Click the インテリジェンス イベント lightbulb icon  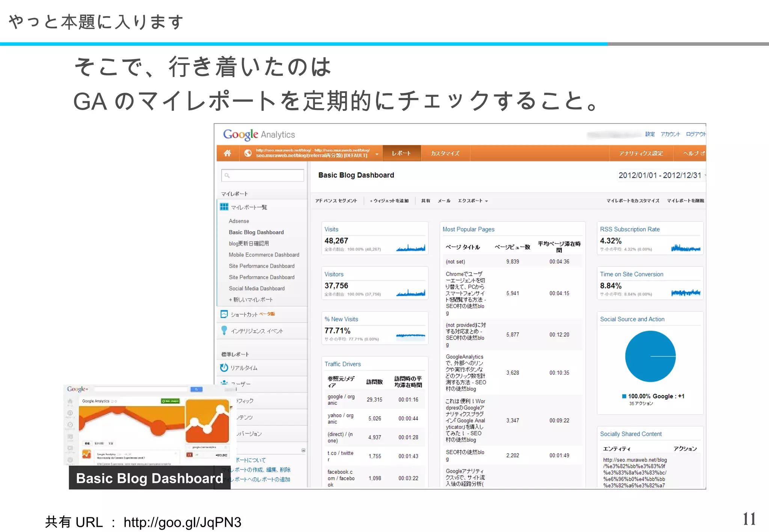pyautogui.click(x=224, y=330)
